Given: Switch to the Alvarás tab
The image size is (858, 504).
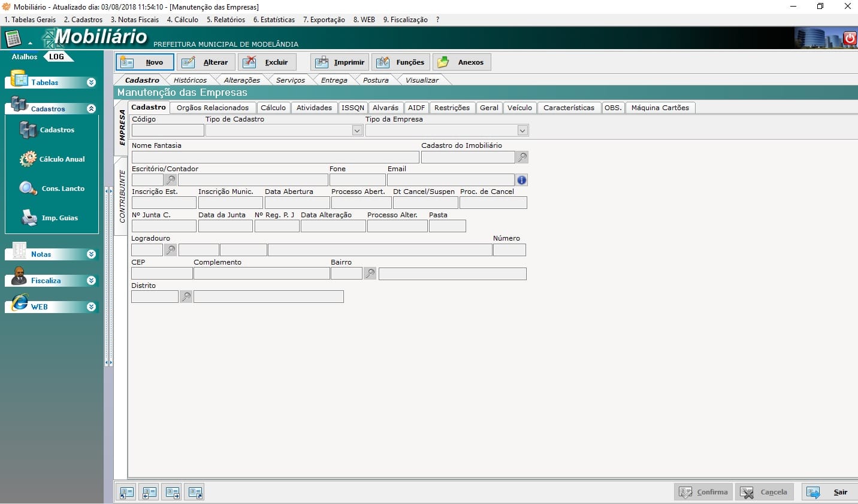Looking at the screenshot, I should coord(385,108).
